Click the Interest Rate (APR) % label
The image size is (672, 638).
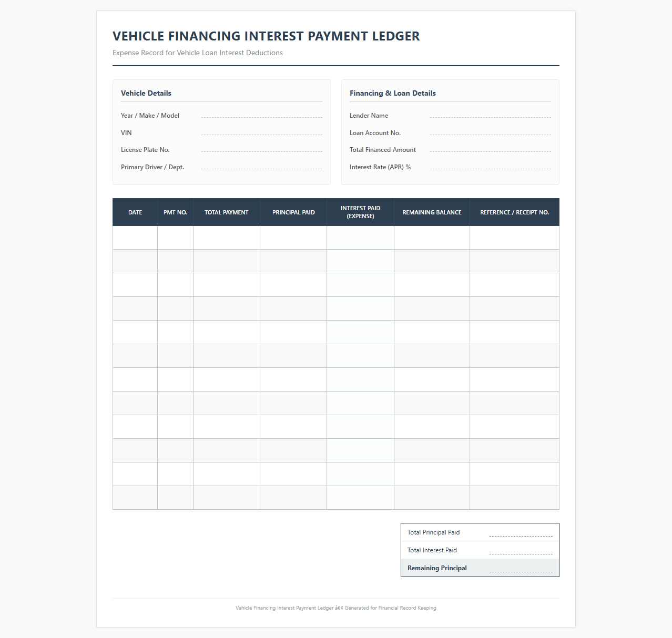pyautogui.click(x=380, y=167)
